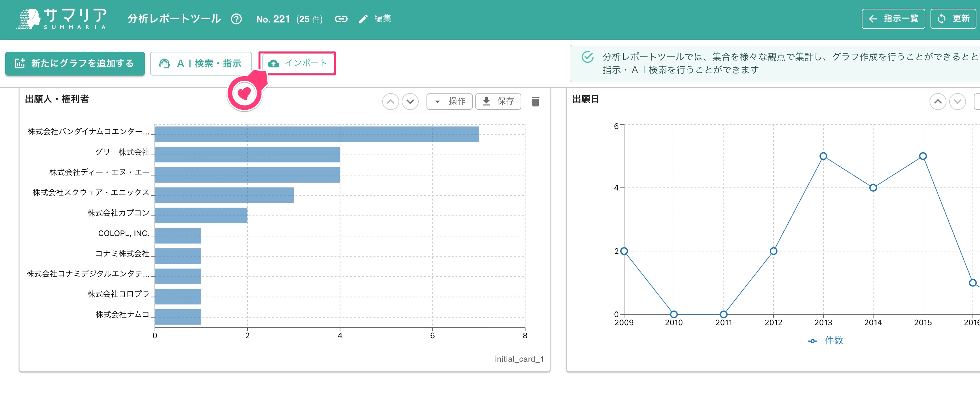Select the 株式会社コロプラ bar

pos(178,297)
